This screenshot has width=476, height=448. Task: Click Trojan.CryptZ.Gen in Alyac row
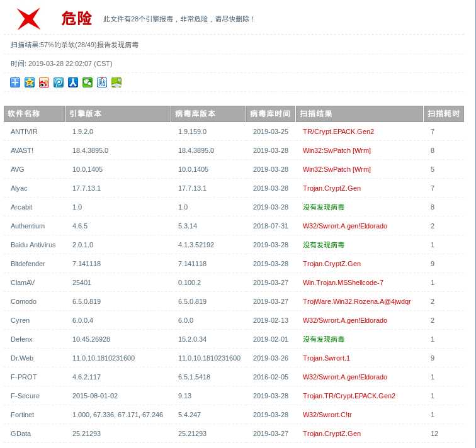pos(332,188)
